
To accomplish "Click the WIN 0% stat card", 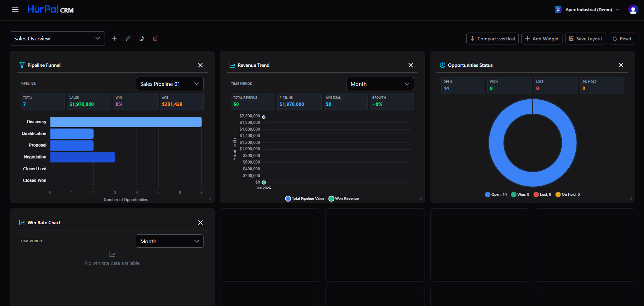I will tap(136, 101).
